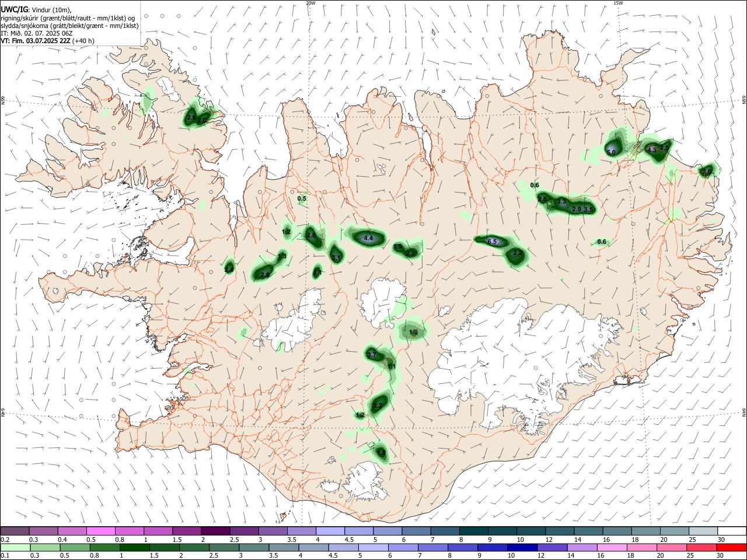
Task: Select the 1.3 precipitation label
Action: [282, 256]
